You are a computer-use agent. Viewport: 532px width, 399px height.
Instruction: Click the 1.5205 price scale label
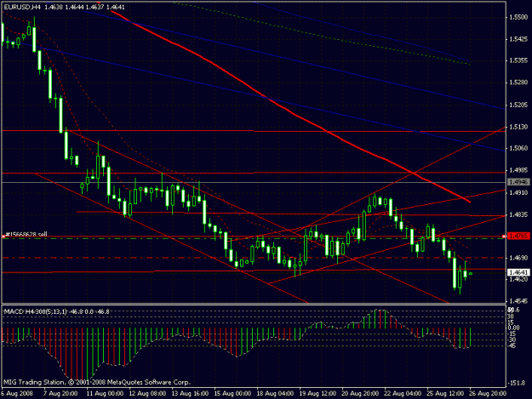pos(518,105)
